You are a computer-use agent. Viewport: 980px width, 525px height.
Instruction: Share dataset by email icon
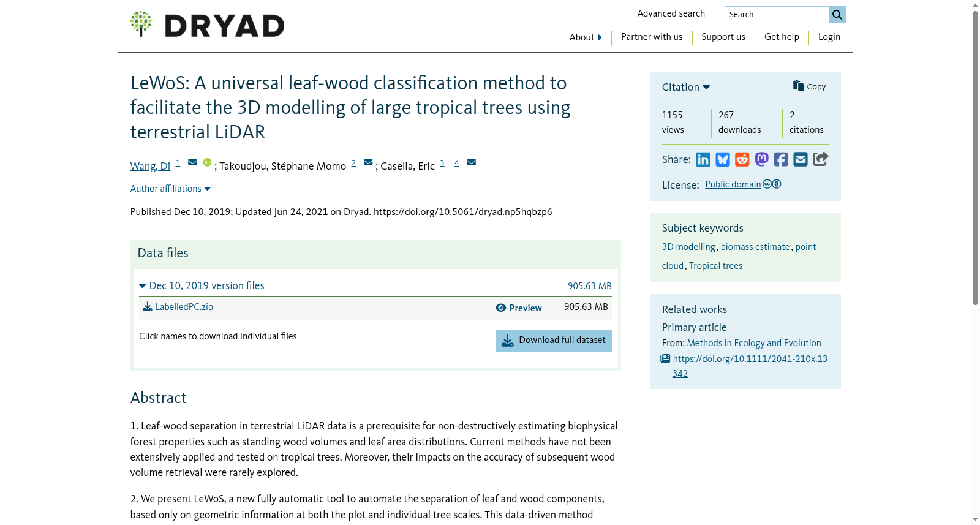point(801,159)
